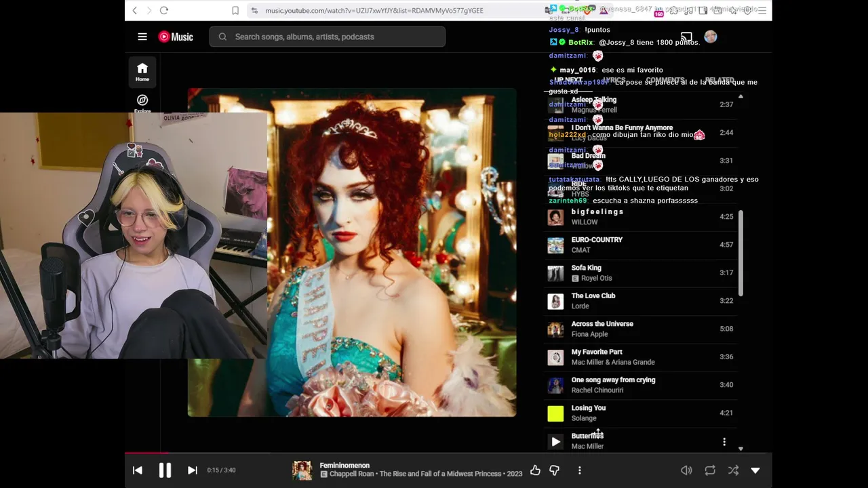Click the queue scroll-down arrow
The height and width of the screenshot is (488, 868).
tap(741, 449)
